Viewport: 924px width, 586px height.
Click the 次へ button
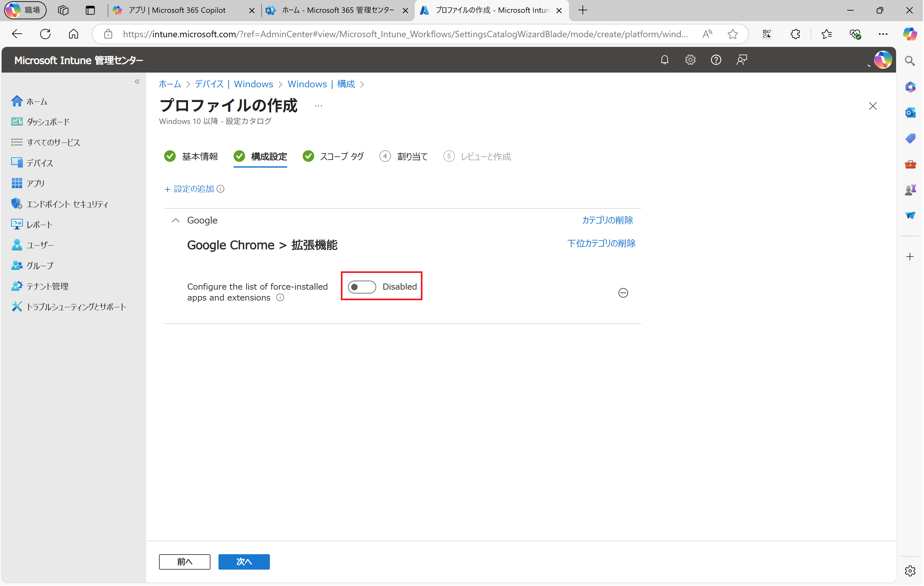click(x=244, y=562)
